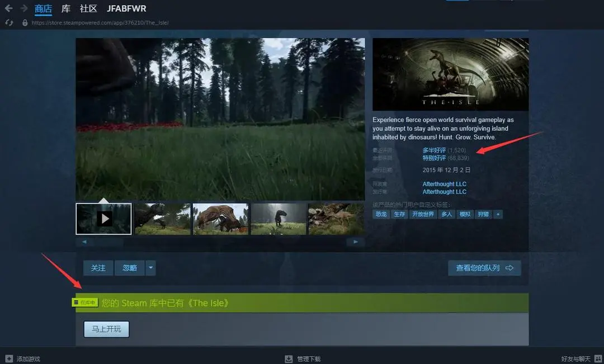Open the JFABFWR profile menu
Image resolution: width=604 pixels, height=364 pixels.
[x=126, y=8]
